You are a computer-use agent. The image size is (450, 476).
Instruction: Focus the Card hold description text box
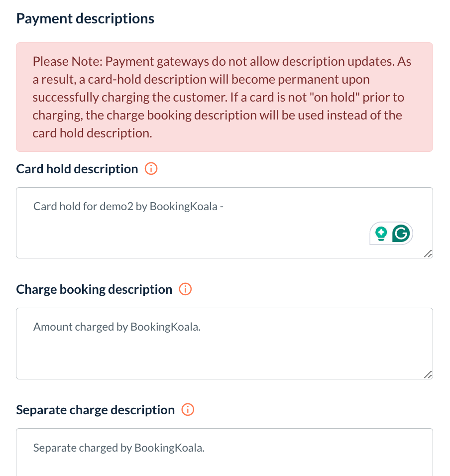click(199, 229)
